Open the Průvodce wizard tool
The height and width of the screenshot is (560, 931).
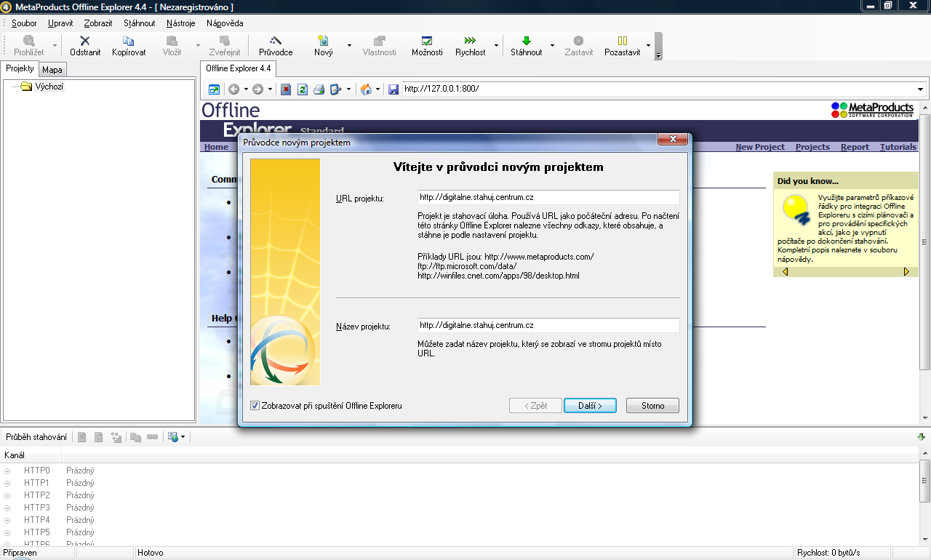[276, 41]
